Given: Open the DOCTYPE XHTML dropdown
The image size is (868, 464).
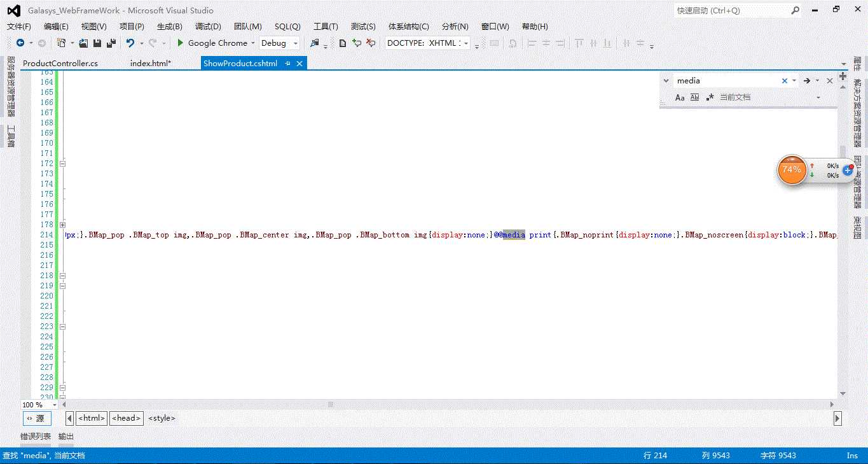Looking at the screenshot, I should click(x=428, y=43).
